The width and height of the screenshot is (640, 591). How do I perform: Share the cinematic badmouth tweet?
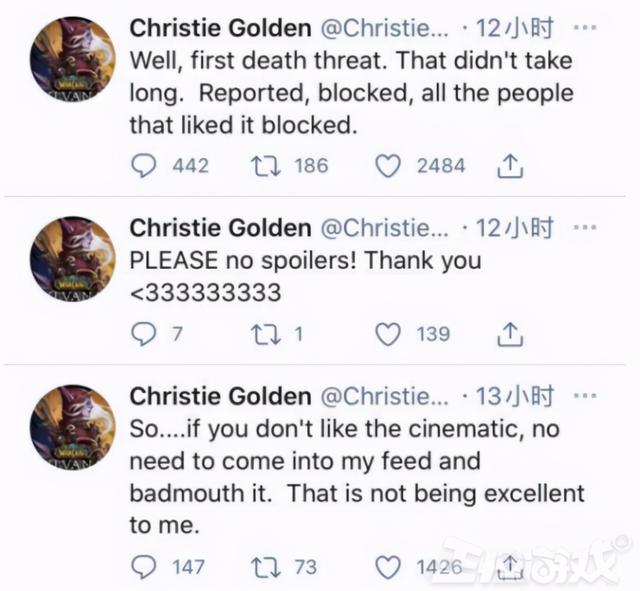510,567
